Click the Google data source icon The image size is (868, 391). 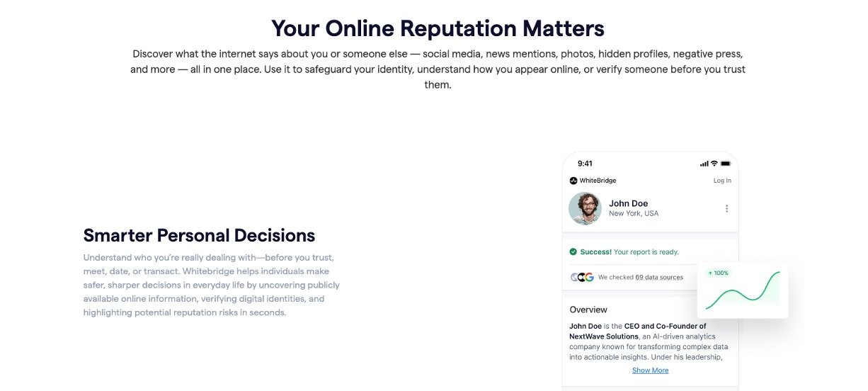(589, 277)
